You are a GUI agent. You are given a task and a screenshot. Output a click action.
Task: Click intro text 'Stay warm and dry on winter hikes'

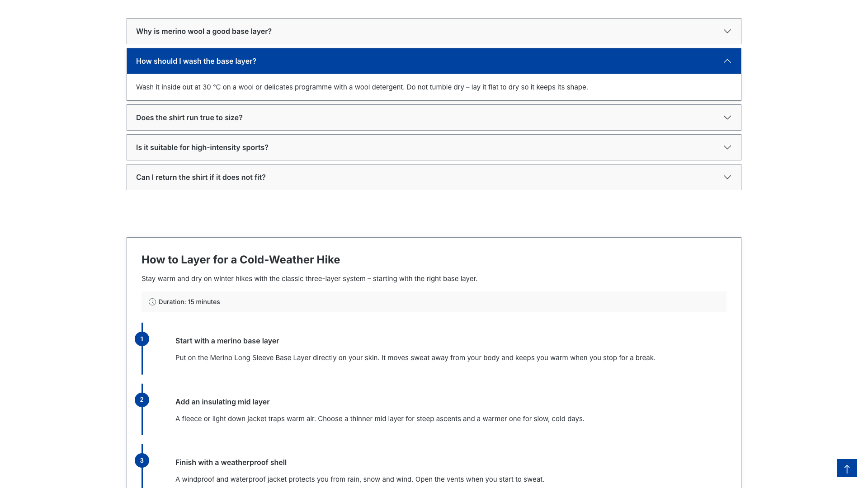pyautogui.click(x=309, y=279)
